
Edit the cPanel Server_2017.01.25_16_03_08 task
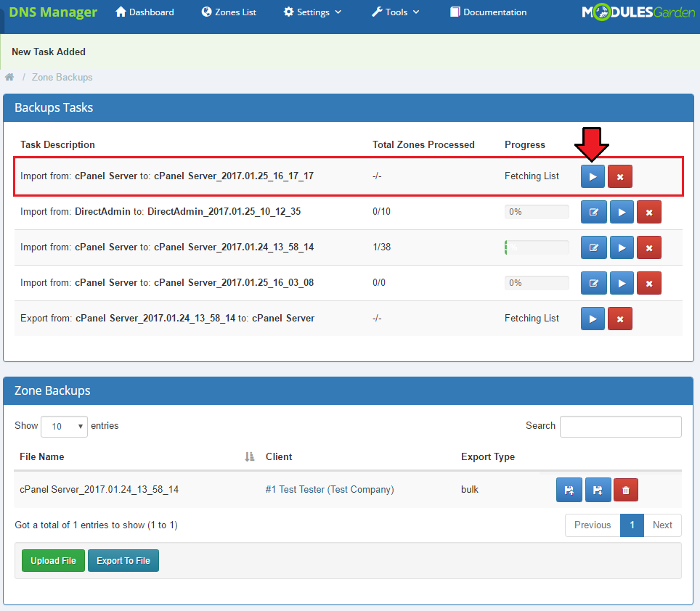pyautogui.click(x=593, y=283)
